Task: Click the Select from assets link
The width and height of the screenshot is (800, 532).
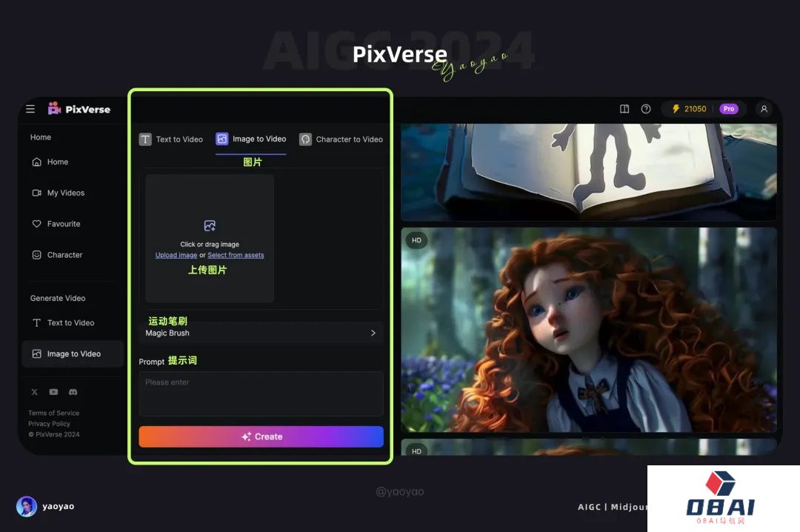Action: [x=236, y=256]
